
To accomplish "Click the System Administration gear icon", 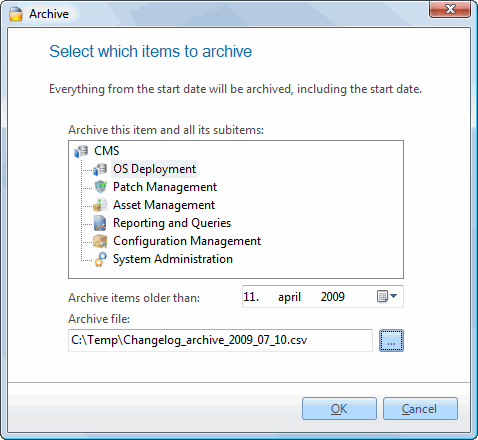I will point(100,259).
